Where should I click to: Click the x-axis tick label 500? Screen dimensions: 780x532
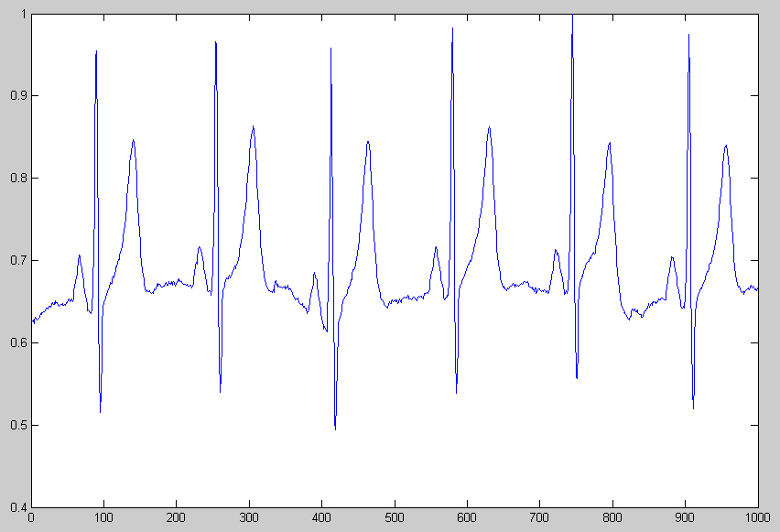395,517
